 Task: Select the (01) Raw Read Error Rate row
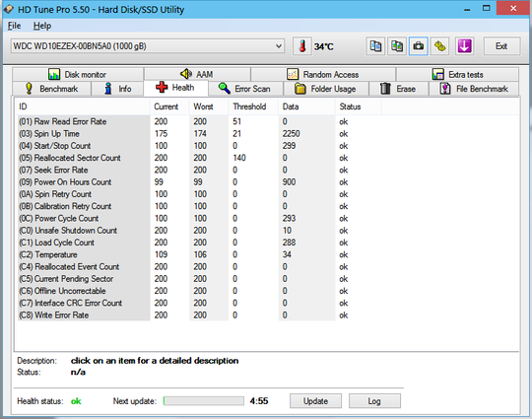[199, 121]
